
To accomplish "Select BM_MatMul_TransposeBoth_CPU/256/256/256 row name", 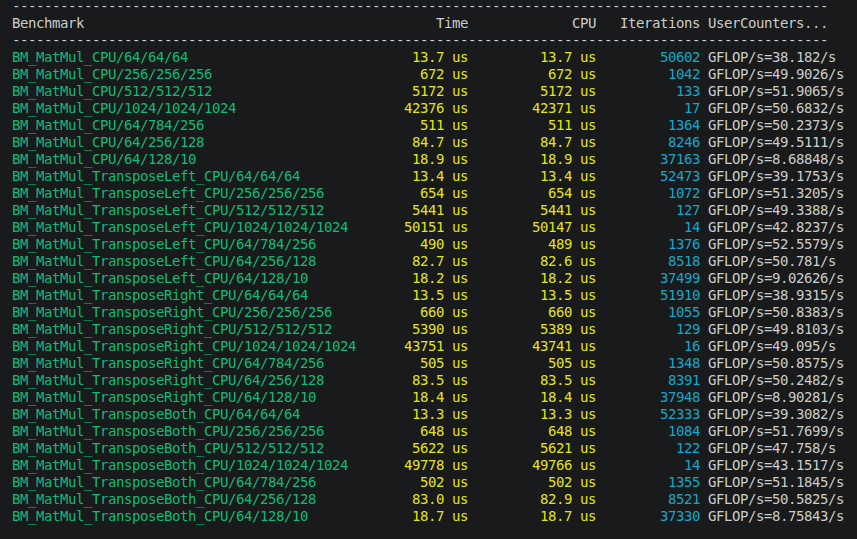I will click(x=168, y=431).
